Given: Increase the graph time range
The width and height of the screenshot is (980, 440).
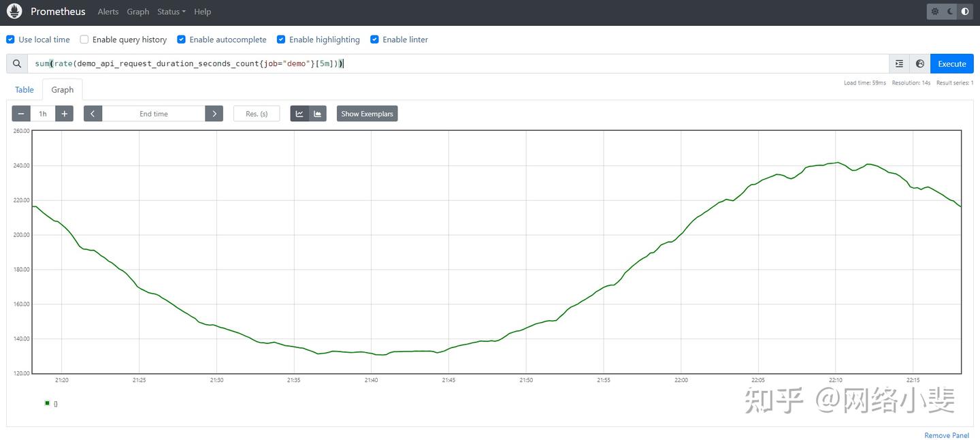Looking at the screenshot, I should pyautogui.click(x=65, y=114).
